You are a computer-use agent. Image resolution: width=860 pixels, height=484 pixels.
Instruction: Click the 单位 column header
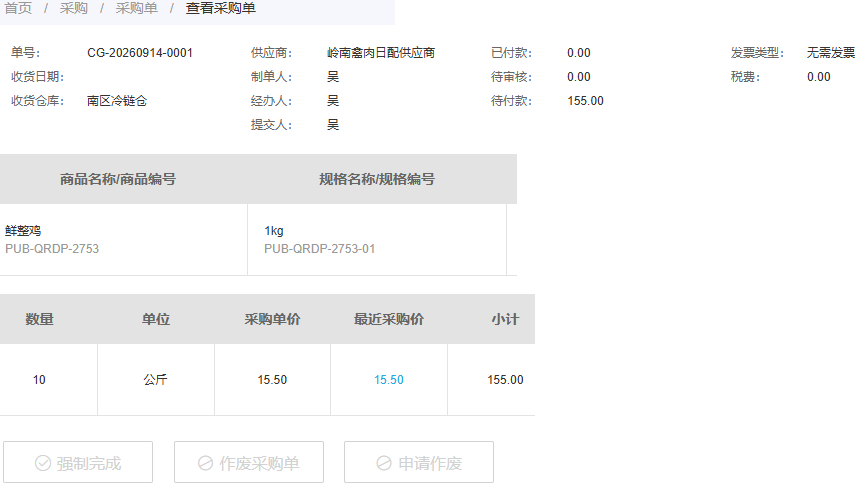[156, 319]
